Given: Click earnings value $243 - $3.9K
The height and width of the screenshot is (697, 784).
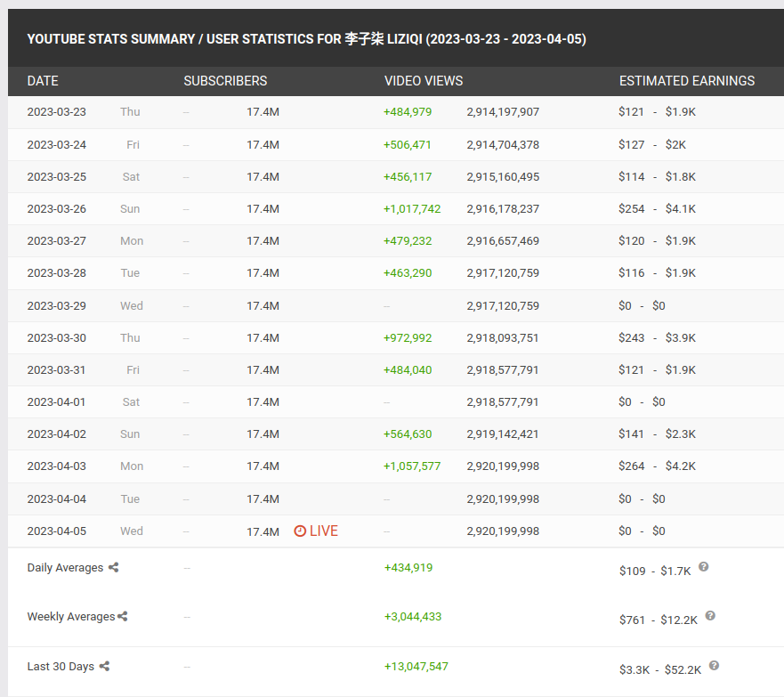Looking at the screenshot, I should pos(657,338).
